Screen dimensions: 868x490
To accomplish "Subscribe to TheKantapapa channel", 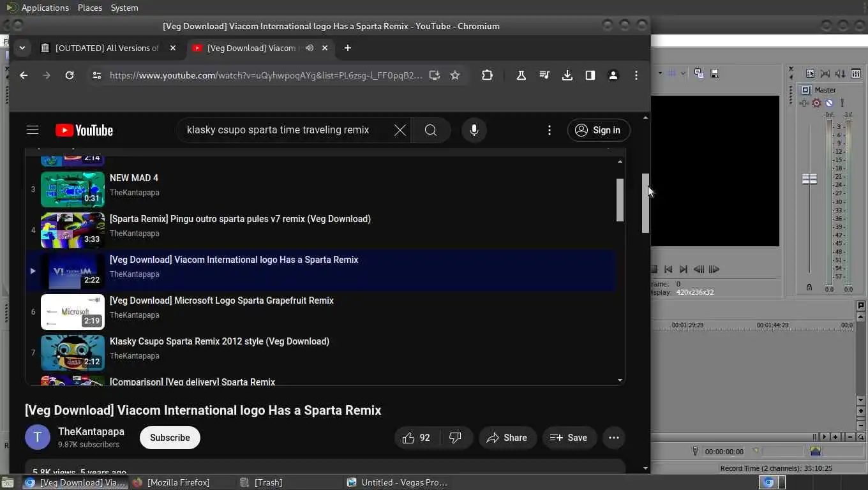I will tap(170, 438).
